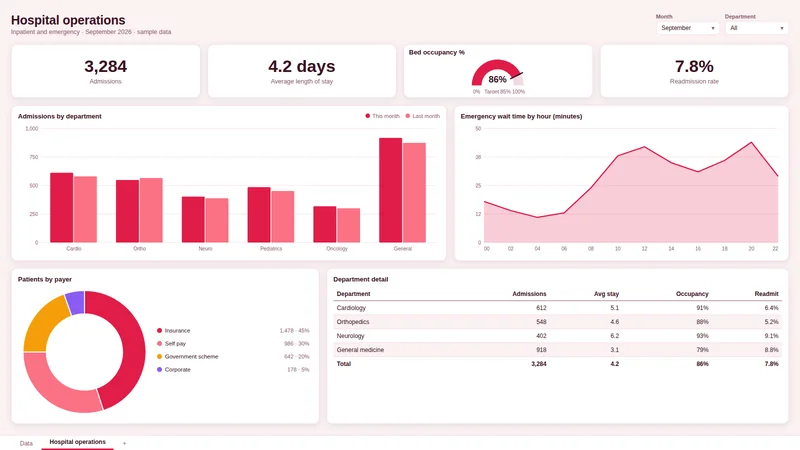Viewport: 800px width, 450px height.
Task: Select the Neurology table row
Action: coord(558,336)
